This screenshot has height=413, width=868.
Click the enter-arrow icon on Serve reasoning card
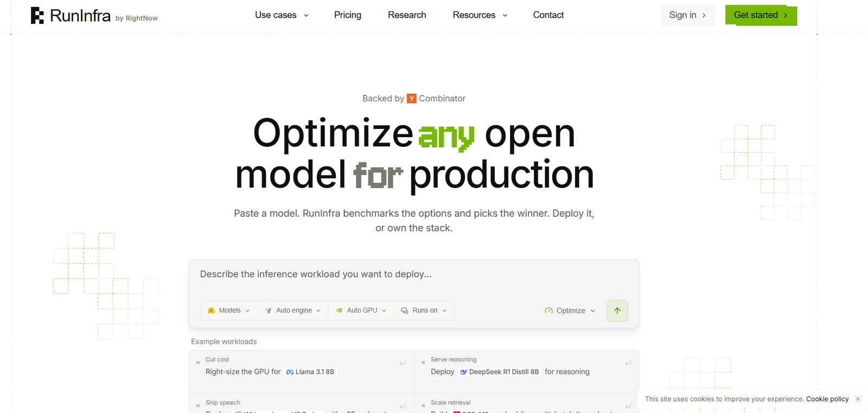pyautogui.click(x=628, y=363)
